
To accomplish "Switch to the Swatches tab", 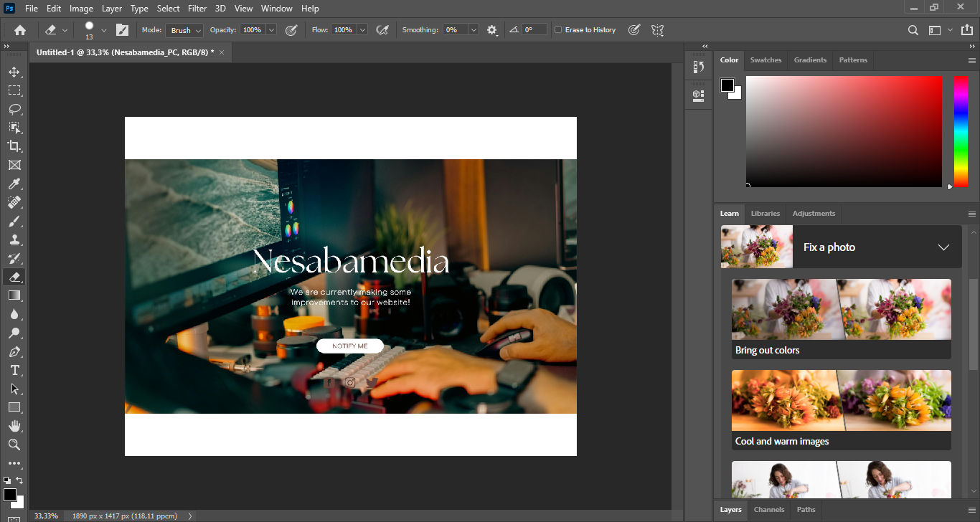I will (x=765, y=60).
